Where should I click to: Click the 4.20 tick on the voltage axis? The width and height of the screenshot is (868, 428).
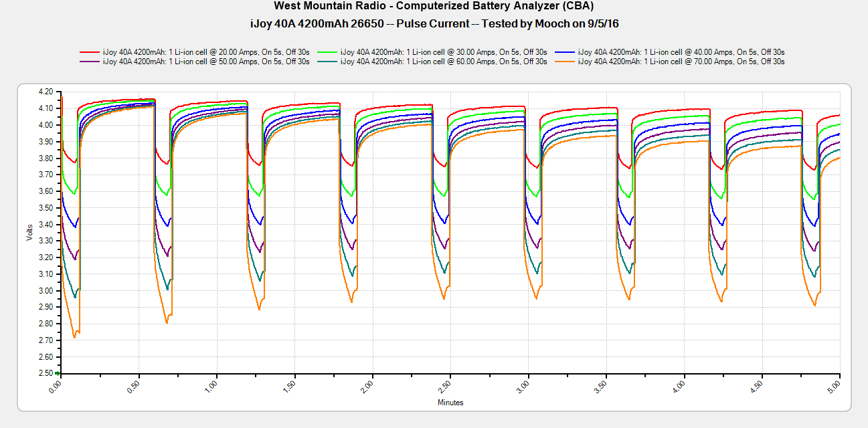tap(46, 92)
